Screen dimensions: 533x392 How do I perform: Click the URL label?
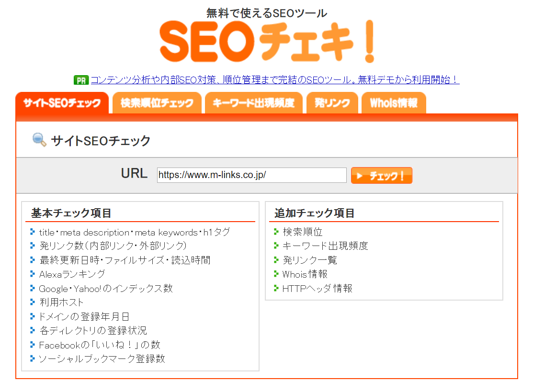134,173
